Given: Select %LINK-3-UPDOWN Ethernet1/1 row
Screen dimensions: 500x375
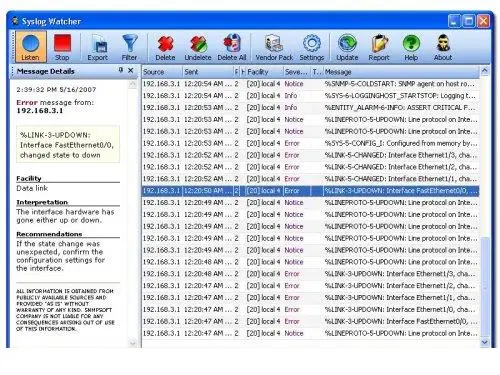Looking at the screenshot, I should pos(310,298).
